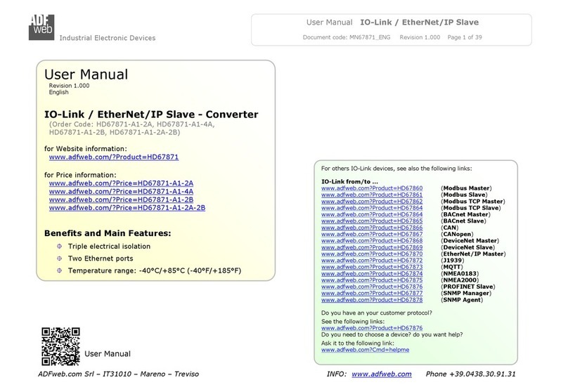Click the User Manual QR code
568x392 pixels.
point(60,346)
